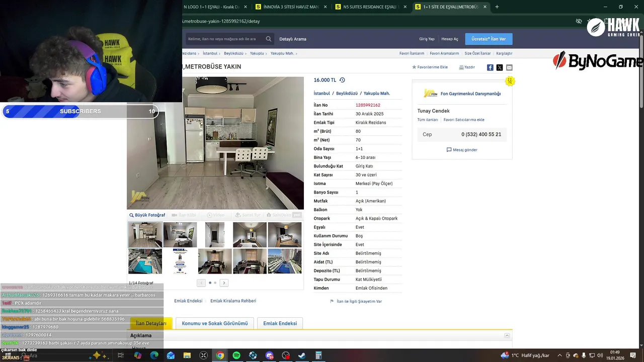Viewport: 644px width, 362px height.
Task: Open Size Özel İlanlar link
Action: click(477, 53)
